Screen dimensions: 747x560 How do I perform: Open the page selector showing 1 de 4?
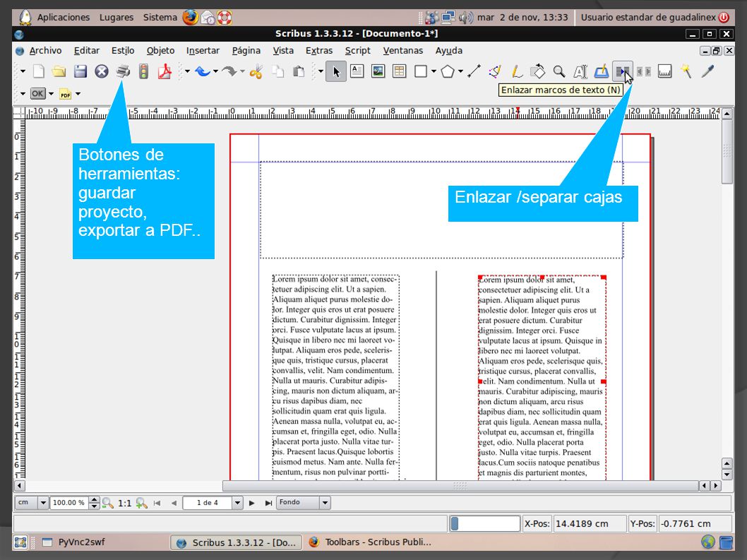[x=213, y=503]
